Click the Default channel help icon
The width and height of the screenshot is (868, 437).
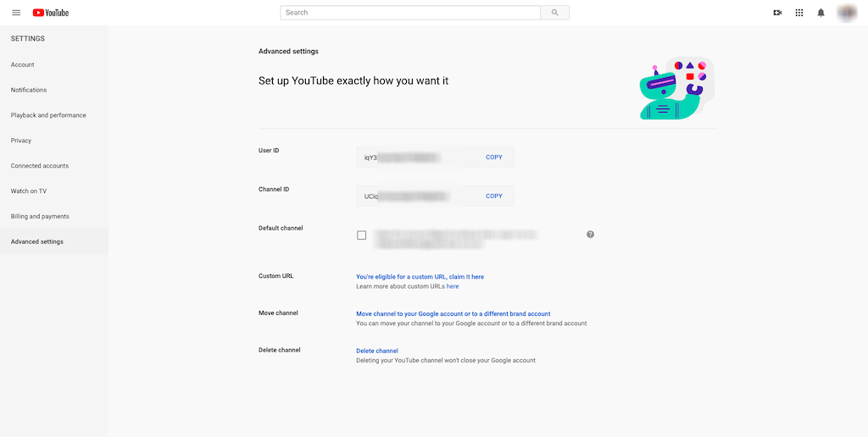(590, 235)
